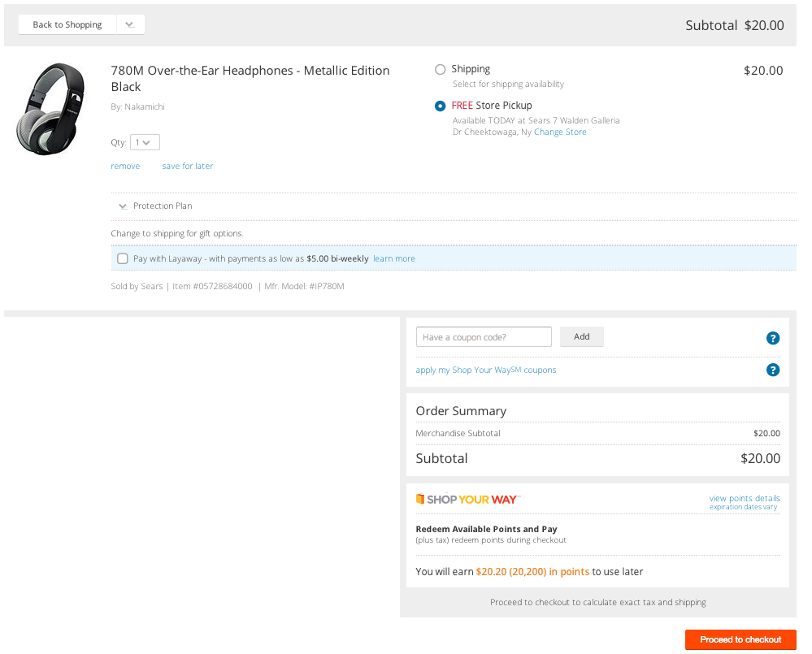Click the Back to Shopping button

coord(67,25)
